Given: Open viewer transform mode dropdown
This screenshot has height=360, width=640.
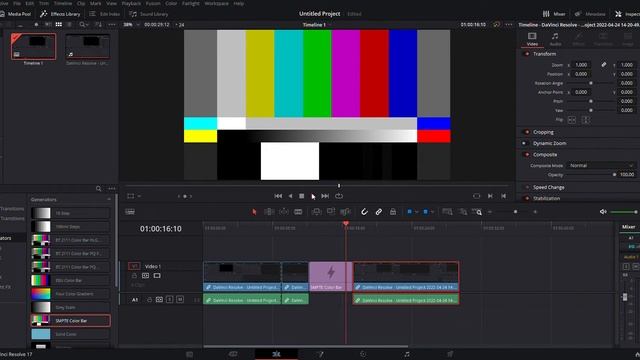Looking at the screenshot, I should point(134,196).
